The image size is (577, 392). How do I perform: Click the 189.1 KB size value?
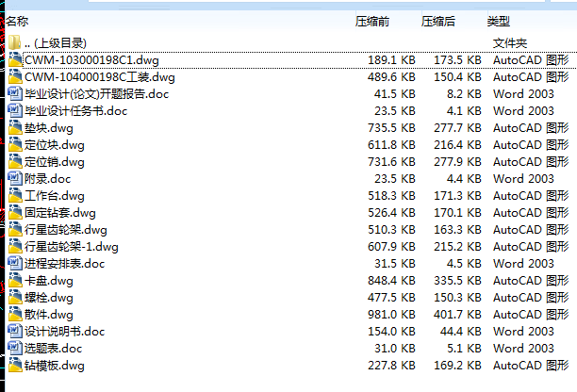pyautogui.click(x=391, y=60)
